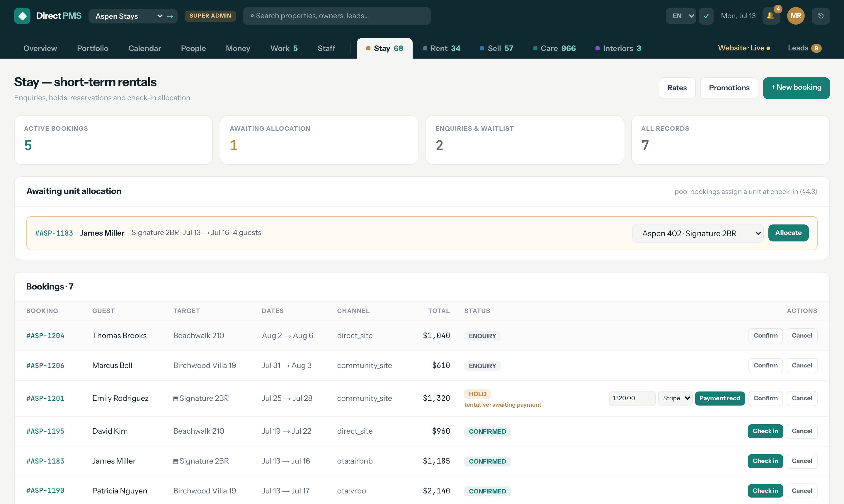The image size is (844, 504).
Task: Open the MR user avatar
Action: (796, 16)
